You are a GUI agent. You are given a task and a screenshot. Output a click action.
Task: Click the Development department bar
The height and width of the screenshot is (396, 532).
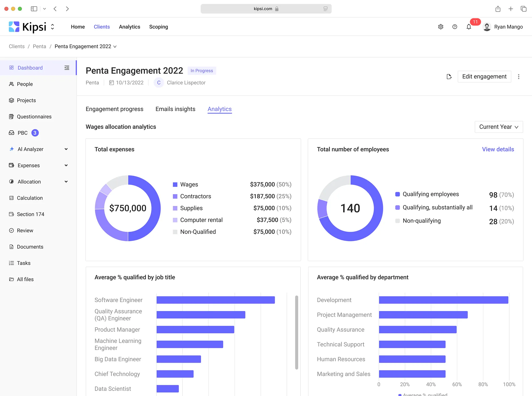(x=443, y=300)
